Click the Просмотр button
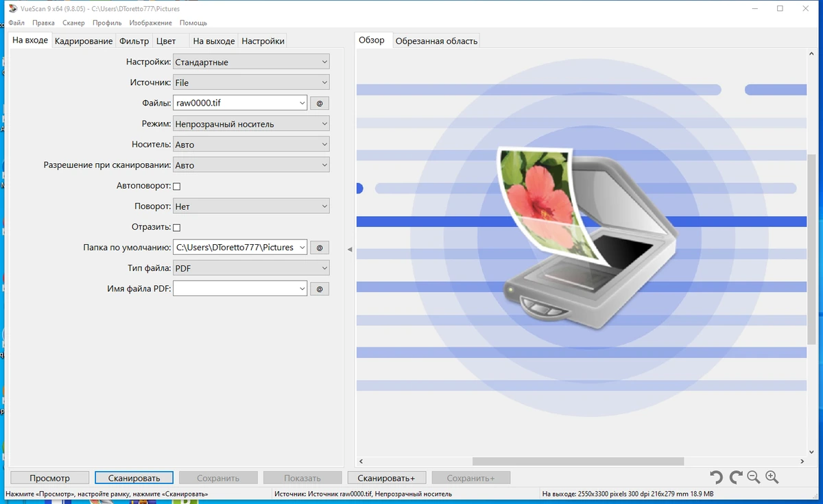 [50, 478]
